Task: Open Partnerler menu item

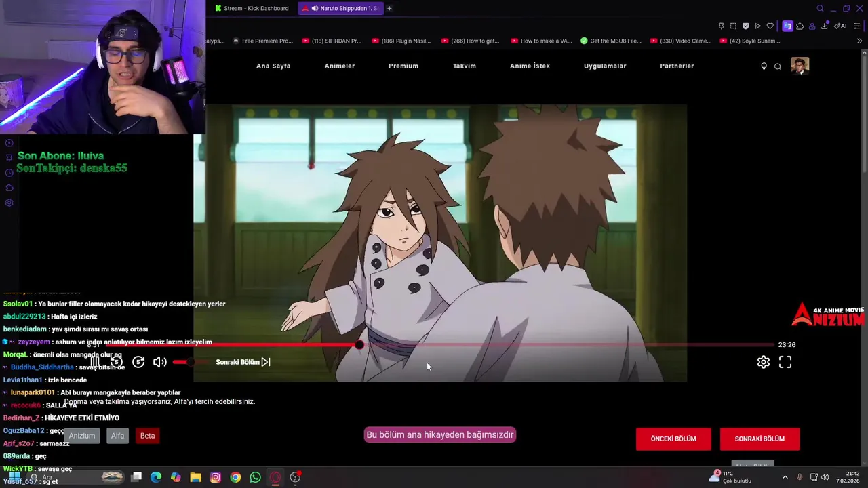Action: pos(677,66)
